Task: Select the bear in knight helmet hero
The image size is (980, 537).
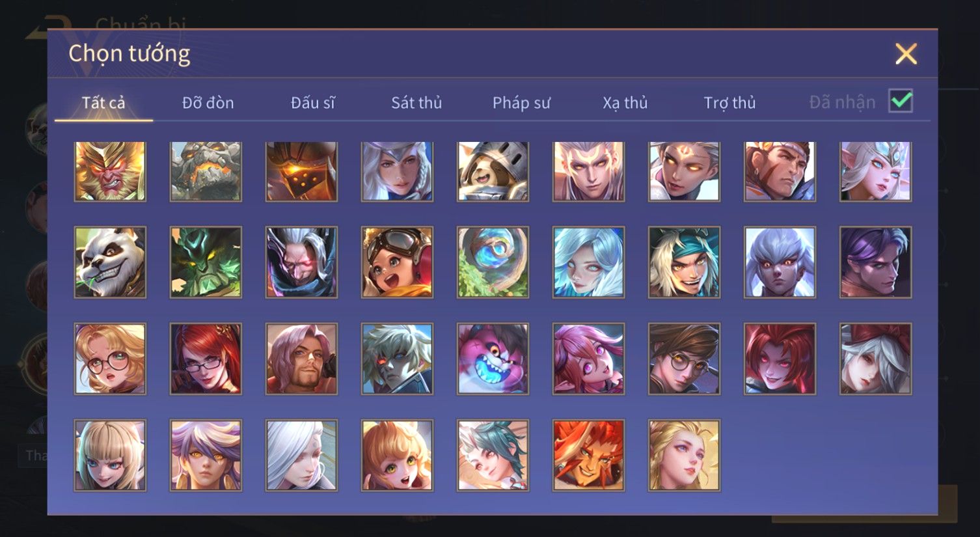Action: (x=493, y=171)
